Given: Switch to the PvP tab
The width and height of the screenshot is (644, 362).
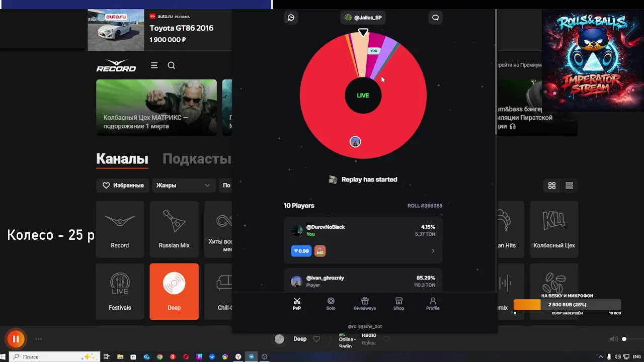Looking at the screenshot, I should pos(297,304).
